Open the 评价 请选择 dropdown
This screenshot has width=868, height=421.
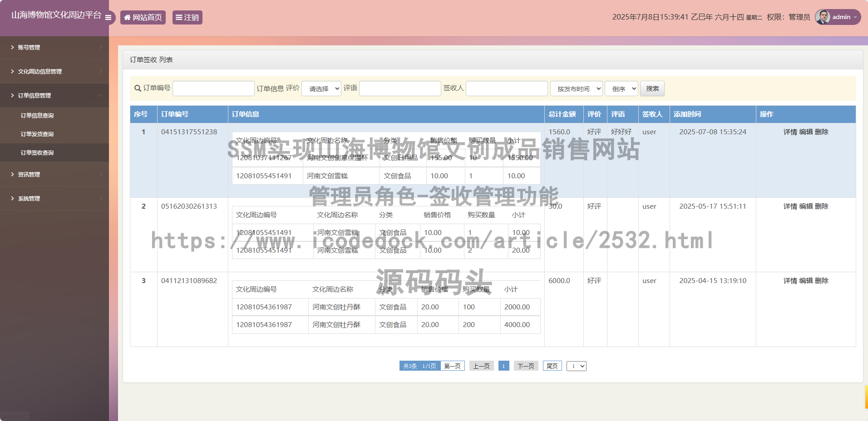coord(321,88)
